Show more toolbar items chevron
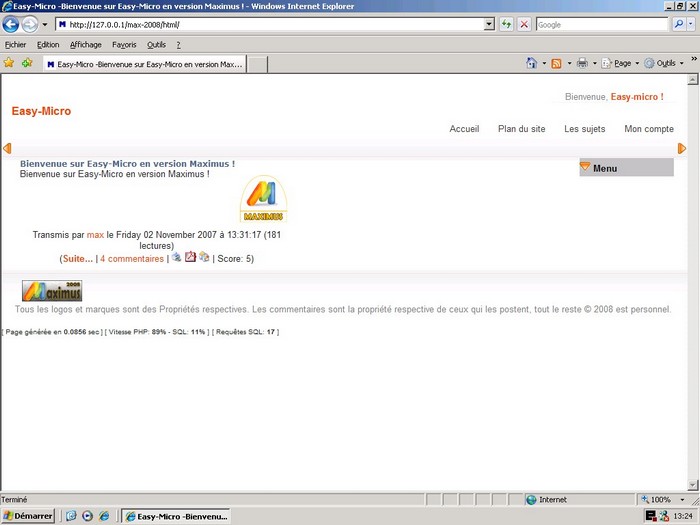700x525 pixels. pyautogui.click(x=694, y=58)
